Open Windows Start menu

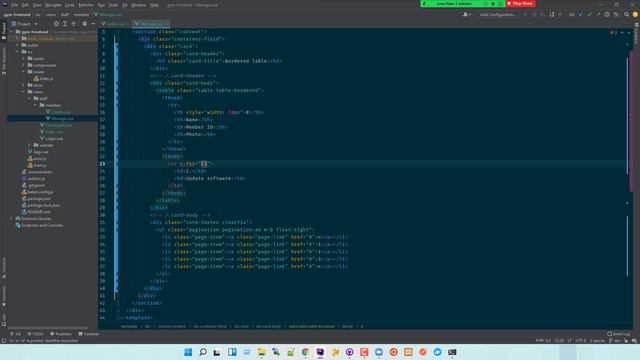tap(188, 352)
